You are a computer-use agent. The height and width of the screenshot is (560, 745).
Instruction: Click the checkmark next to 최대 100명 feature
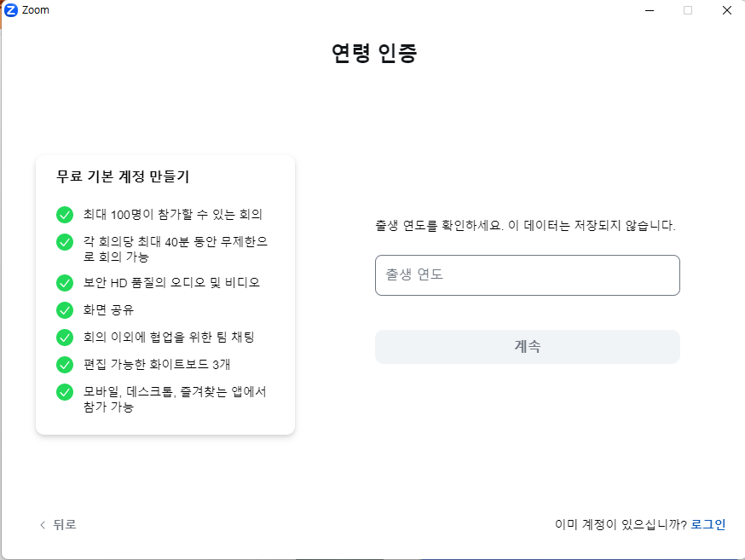pyautogui.click(x=65, y=215)
